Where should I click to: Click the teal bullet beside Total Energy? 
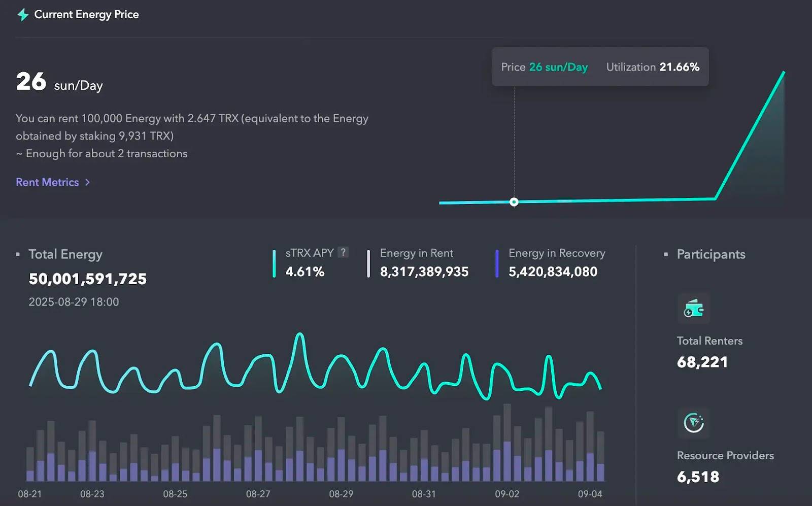point(19,254)
